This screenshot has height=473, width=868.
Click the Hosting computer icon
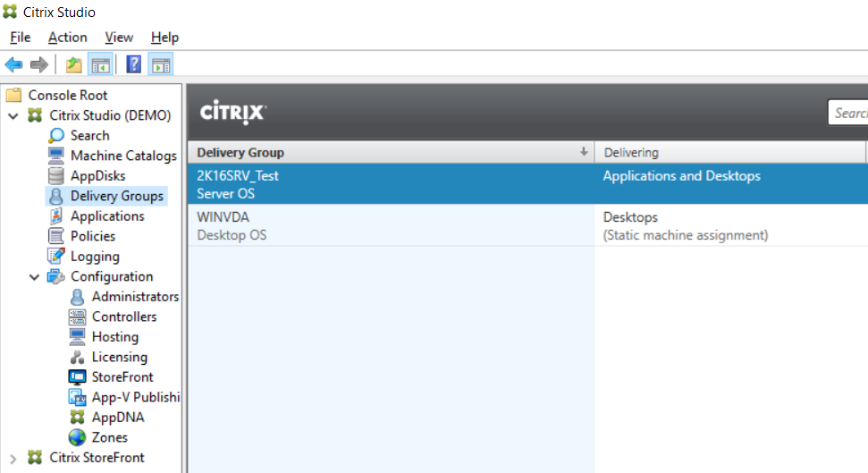pos(78,337)
